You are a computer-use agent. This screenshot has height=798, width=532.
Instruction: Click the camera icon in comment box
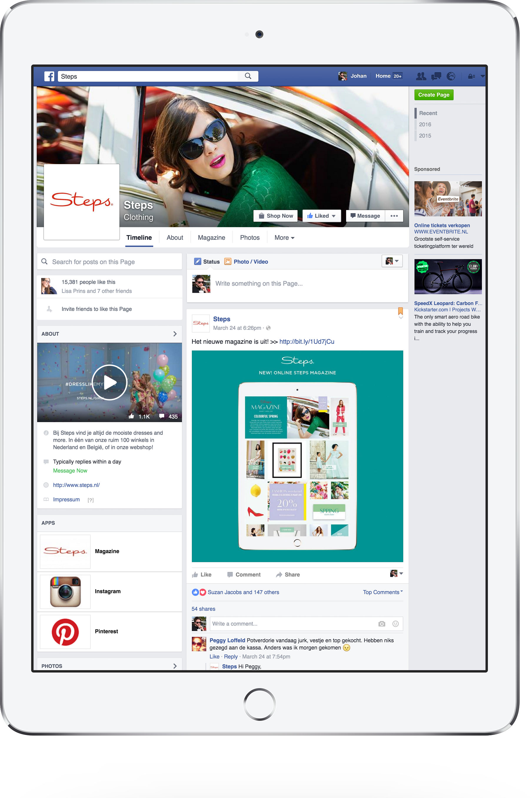pos(382,624)
